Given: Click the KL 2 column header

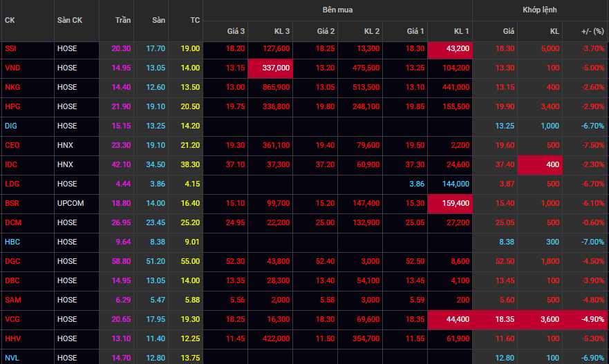Looking at the screenshot, I should click(372, 32).
